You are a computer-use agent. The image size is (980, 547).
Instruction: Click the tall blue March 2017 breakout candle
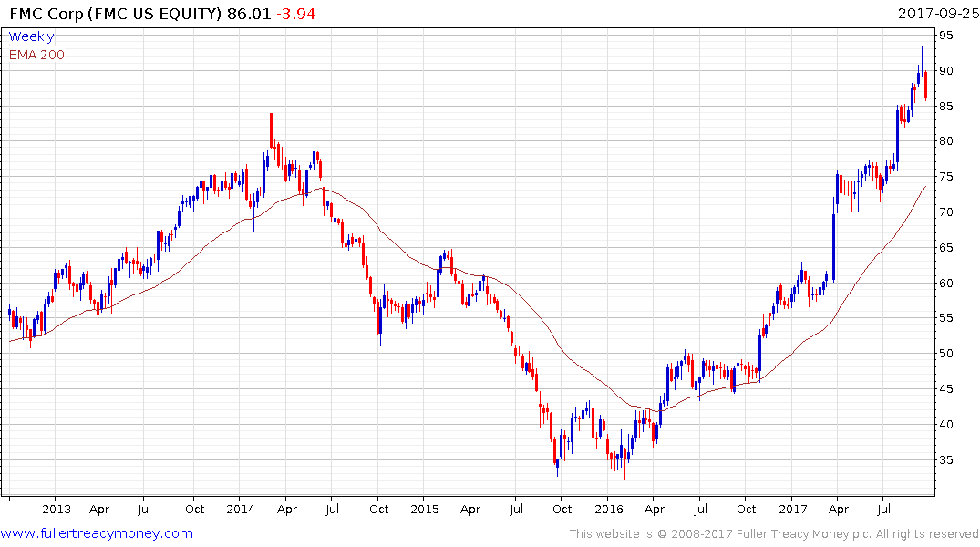(834, 241)
